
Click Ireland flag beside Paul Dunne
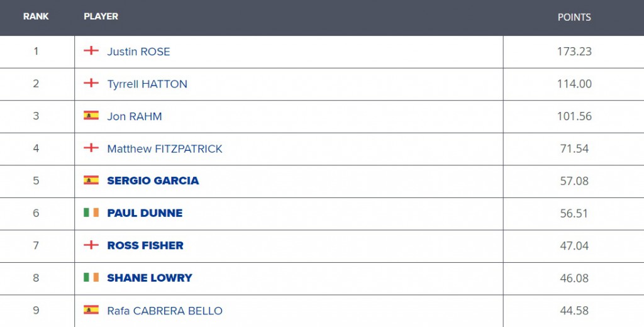click(91, 213)
